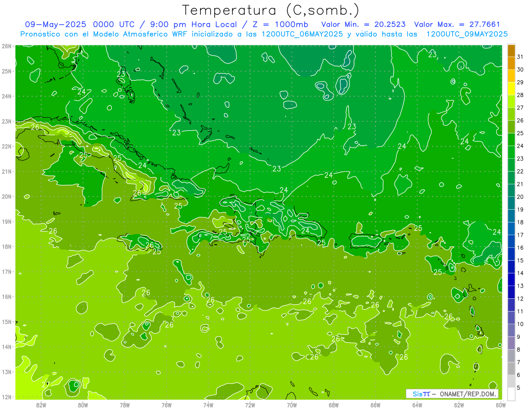This screenshot has height=411, width=532.
Task: Click the '1200UTC_09MAY2025' valid-until time
Action: (x=467, y=34)
